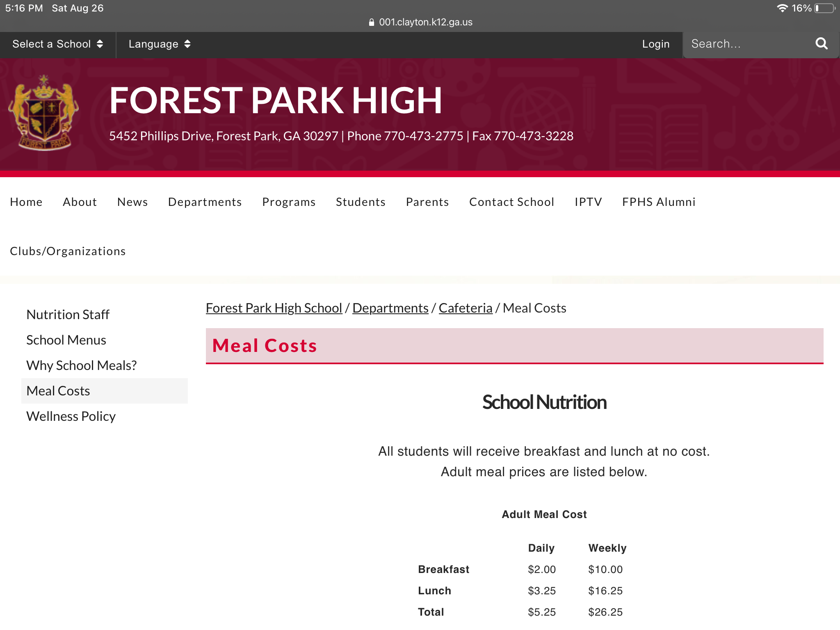Open the Clubs/Organizations menu item
Viewport: 840px width, 630px height.
coord(68,251)
